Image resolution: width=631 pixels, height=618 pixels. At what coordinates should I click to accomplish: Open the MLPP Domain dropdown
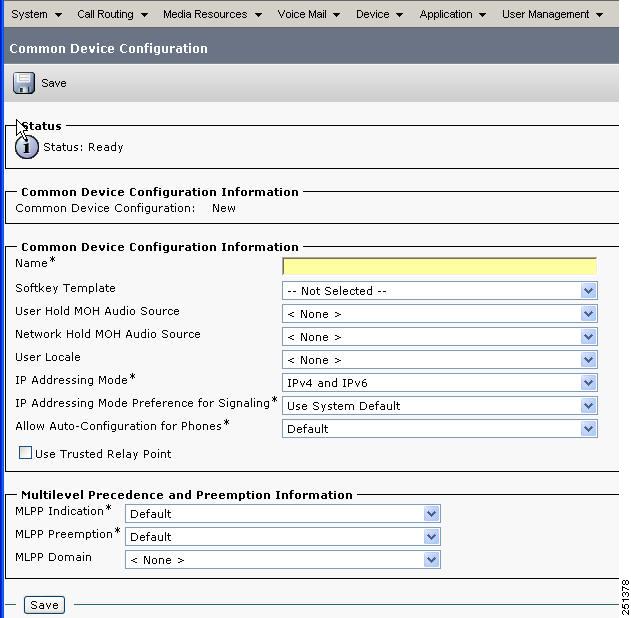283,559
